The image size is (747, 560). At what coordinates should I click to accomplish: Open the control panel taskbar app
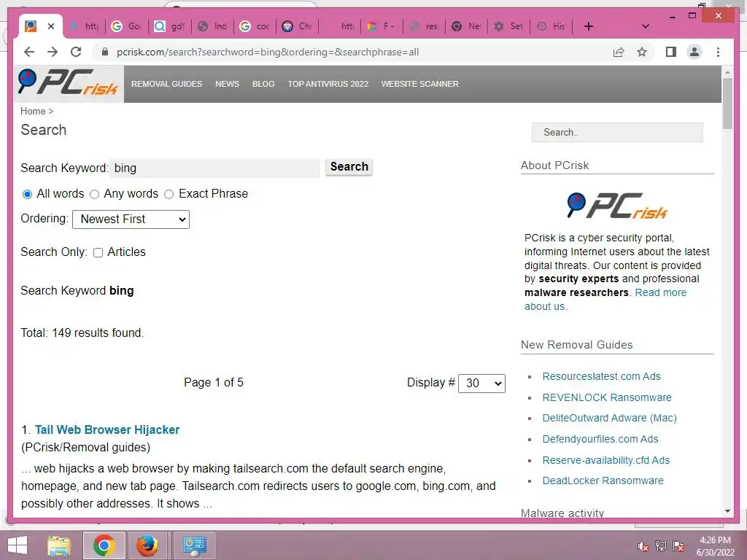point(194,545)
